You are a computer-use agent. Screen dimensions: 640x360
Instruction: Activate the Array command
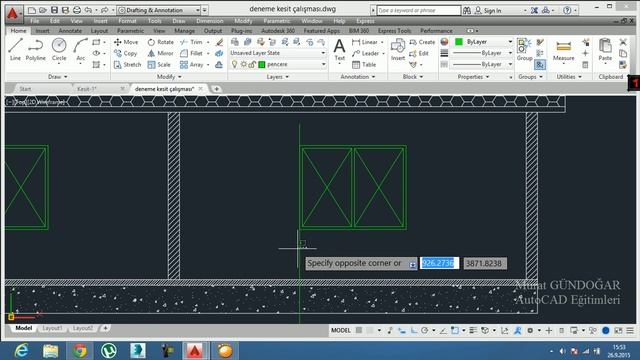click(192, 64)
